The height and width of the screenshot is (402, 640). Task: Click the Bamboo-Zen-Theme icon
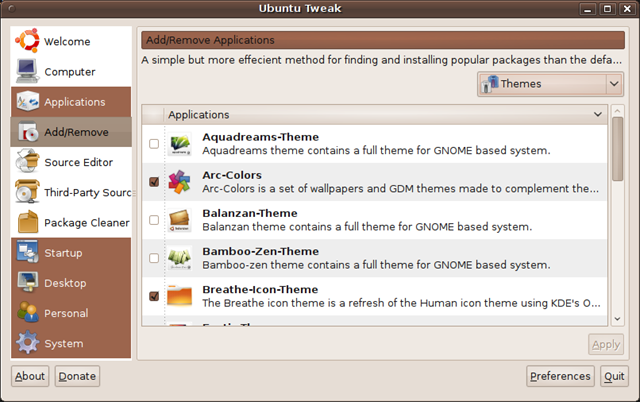coord(180,258)
